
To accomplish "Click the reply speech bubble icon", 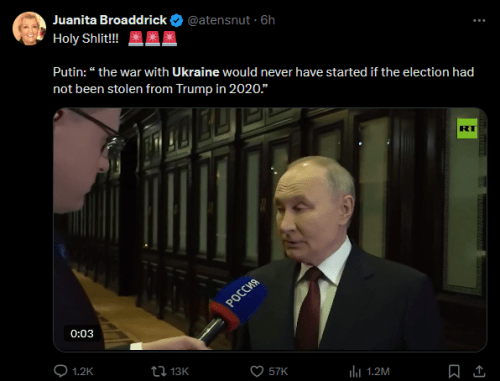I will click(61, 371).
